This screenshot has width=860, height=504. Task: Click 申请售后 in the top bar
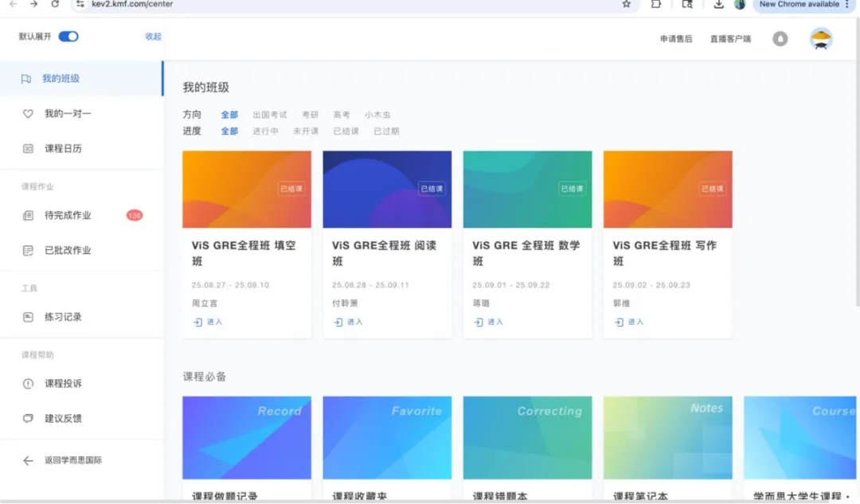pos(676,39)
